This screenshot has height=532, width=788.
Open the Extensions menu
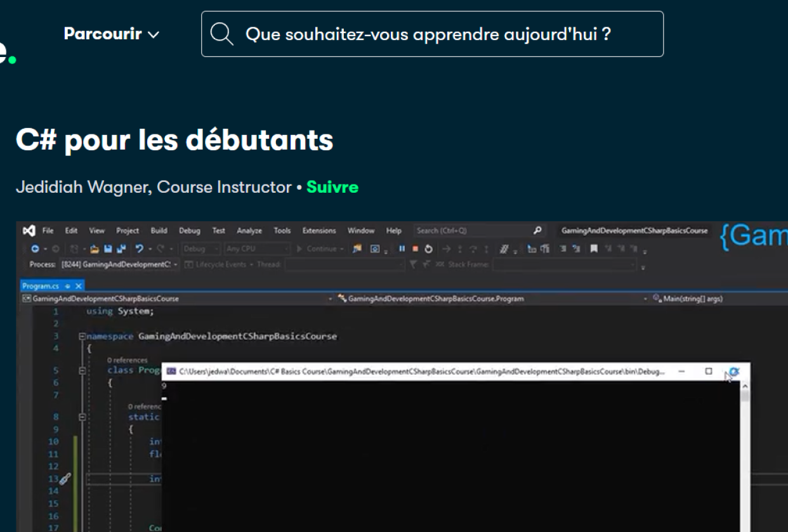point(319,231)
